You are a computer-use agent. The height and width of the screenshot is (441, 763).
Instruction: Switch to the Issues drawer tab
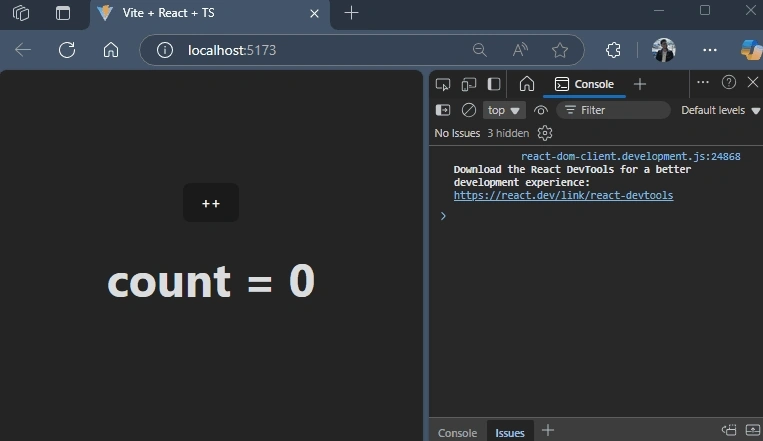coord(510,432)
